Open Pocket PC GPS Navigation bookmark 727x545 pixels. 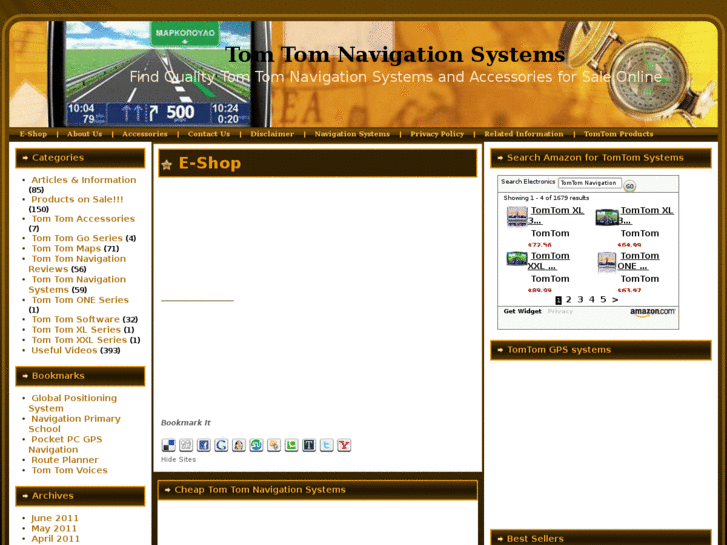(x=65, y=444)
